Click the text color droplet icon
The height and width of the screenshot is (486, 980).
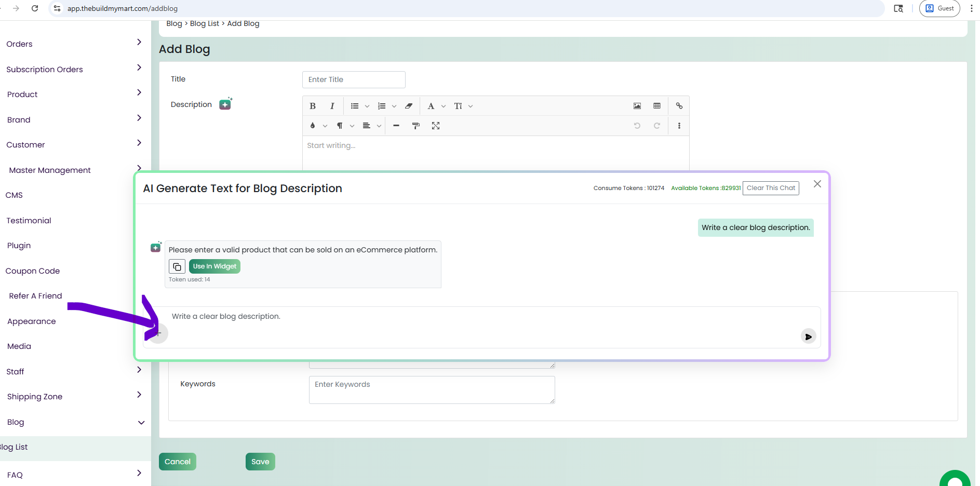(x=313, y=126)
